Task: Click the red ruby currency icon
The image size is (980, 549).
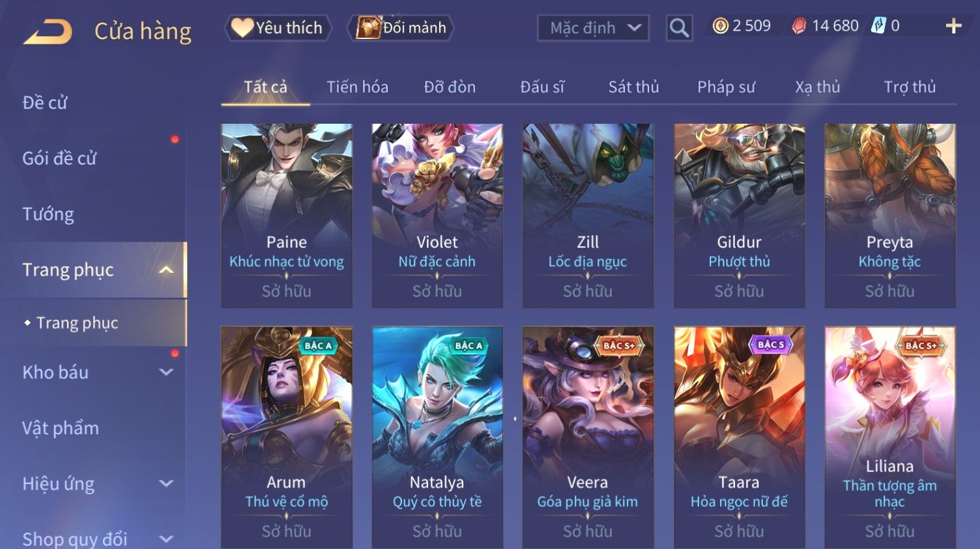Action: 799,26
